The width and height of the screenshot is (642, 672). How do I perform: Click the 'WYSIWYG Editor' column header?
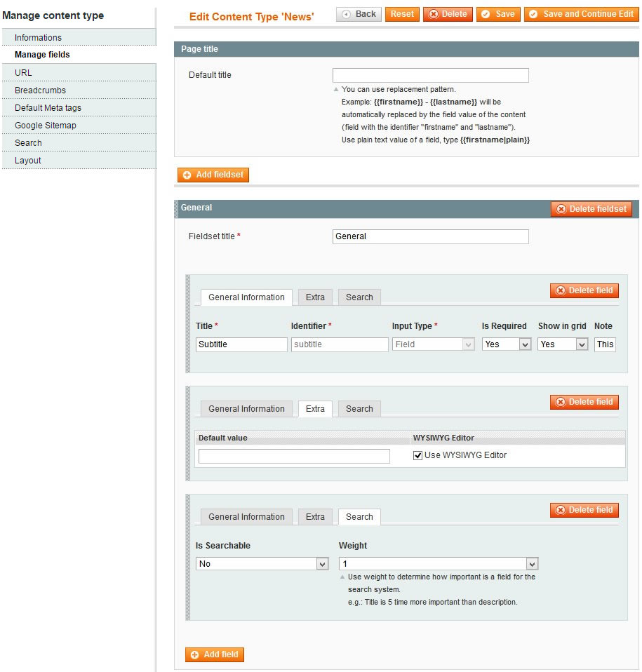click(x=443, y=438)
